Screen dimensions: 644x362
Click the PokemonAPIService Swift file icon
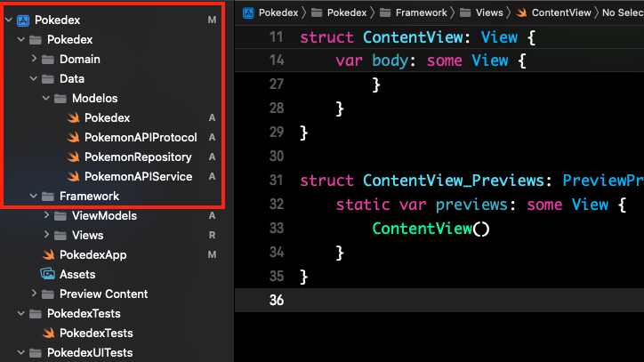pos(72,176)
